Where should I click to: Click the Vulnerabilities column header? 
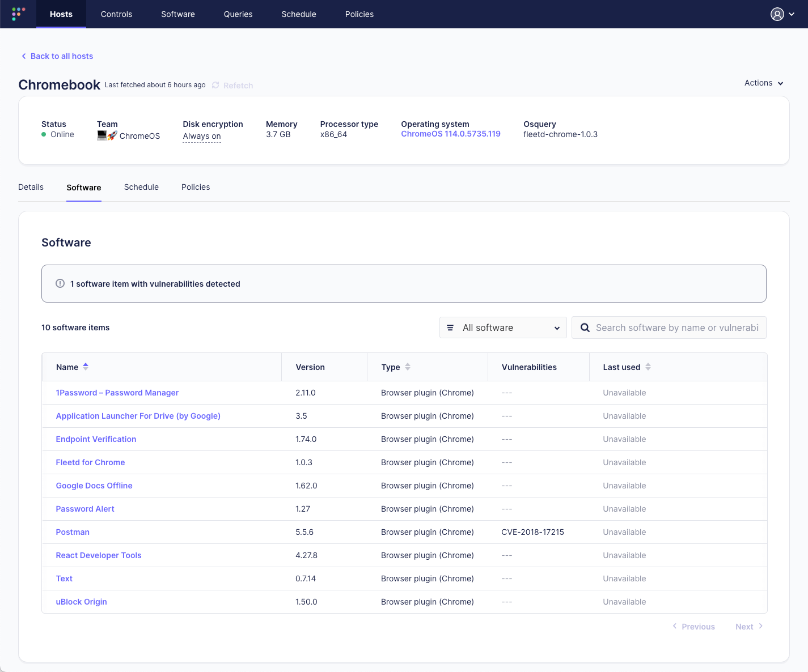529,367
